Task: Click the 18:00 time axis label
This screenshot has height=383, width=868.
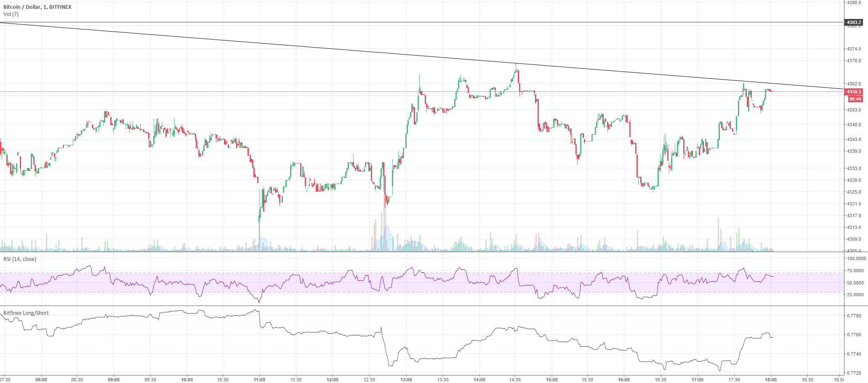Action: [771, 380]
